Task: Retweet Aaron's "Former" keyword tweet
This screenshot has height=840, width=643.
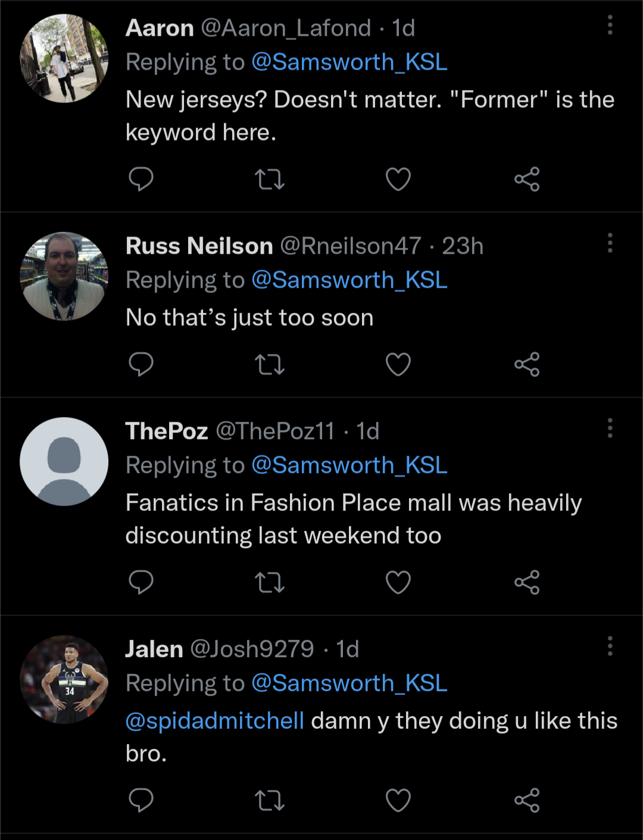Action: [x=270, y=179]
